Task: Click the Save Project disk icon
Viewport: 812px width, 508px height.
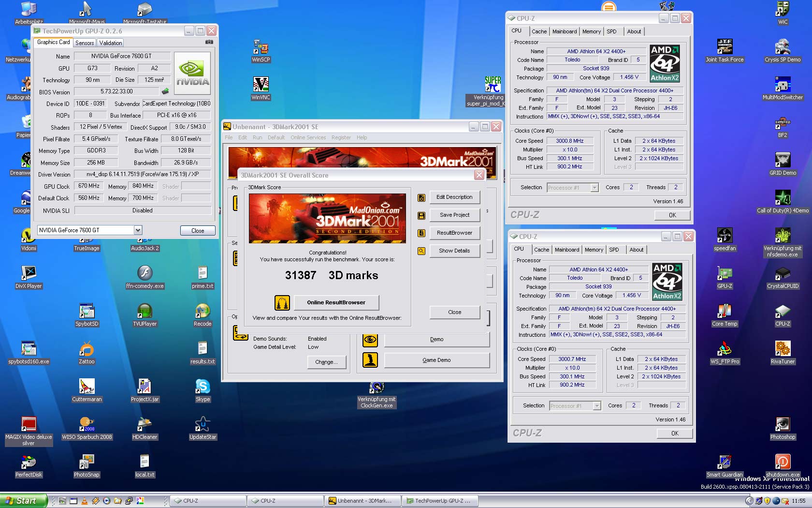Action: tap(421, 215)
